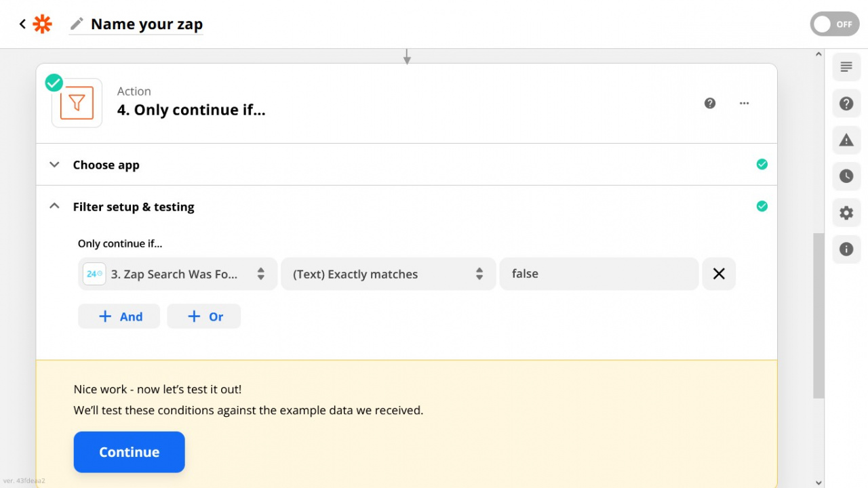Remove the filter condition with X

click(x=719, y=274)
